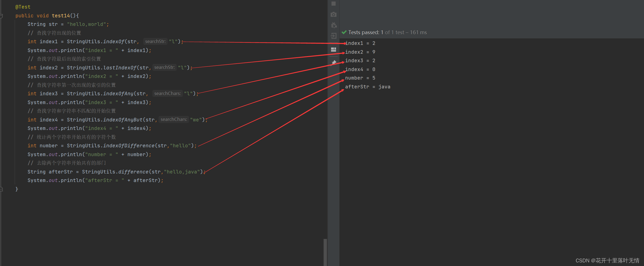This screenshot has height=266, width=644.
Task: Click the 'String afterStr' variable declaration
Action: [x=50, y=172]
